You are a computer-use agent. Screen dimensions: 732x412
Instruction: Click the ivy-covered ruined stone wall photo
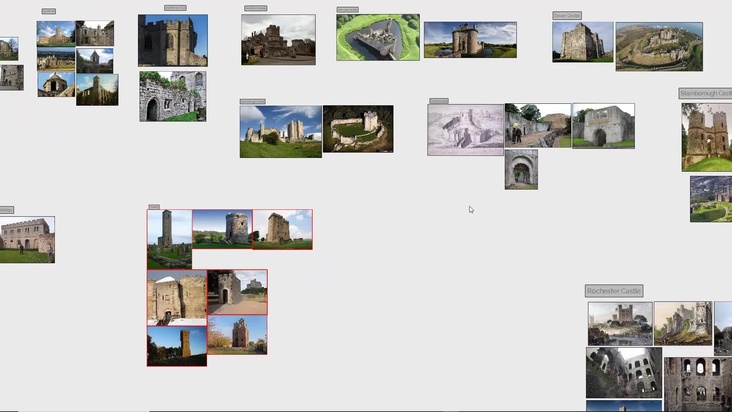point(172,96)
